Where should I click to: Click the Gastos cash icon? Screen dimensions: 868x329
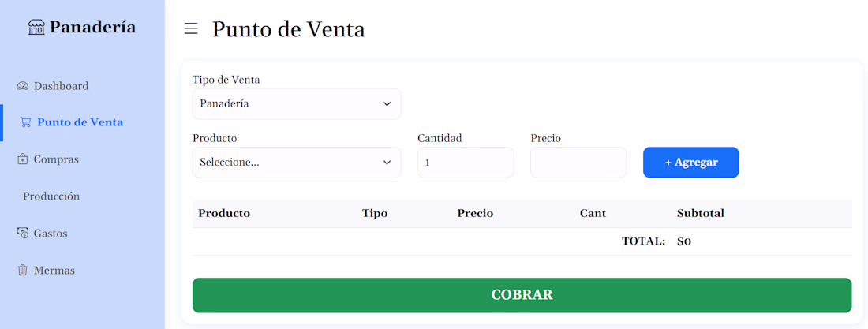(23, 234)
